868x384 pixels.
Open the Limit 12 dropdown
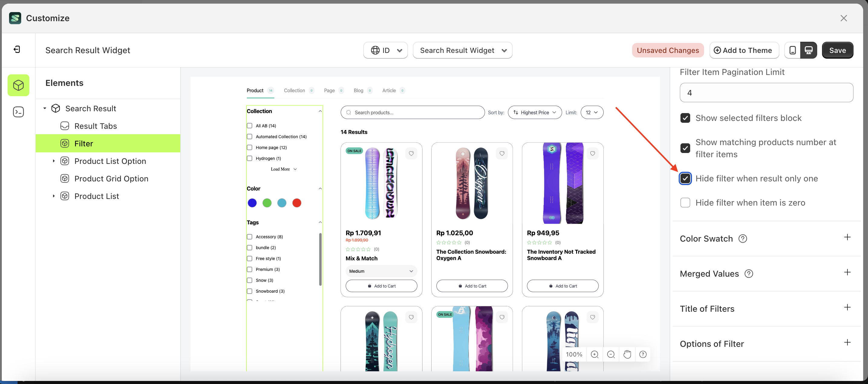(592, 112)
